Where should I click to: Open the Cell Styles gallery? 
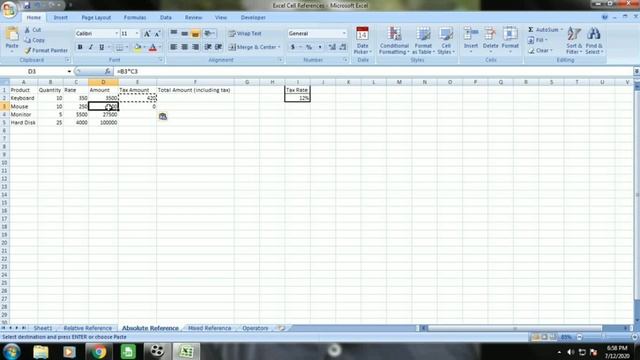(x=446, y=40)
